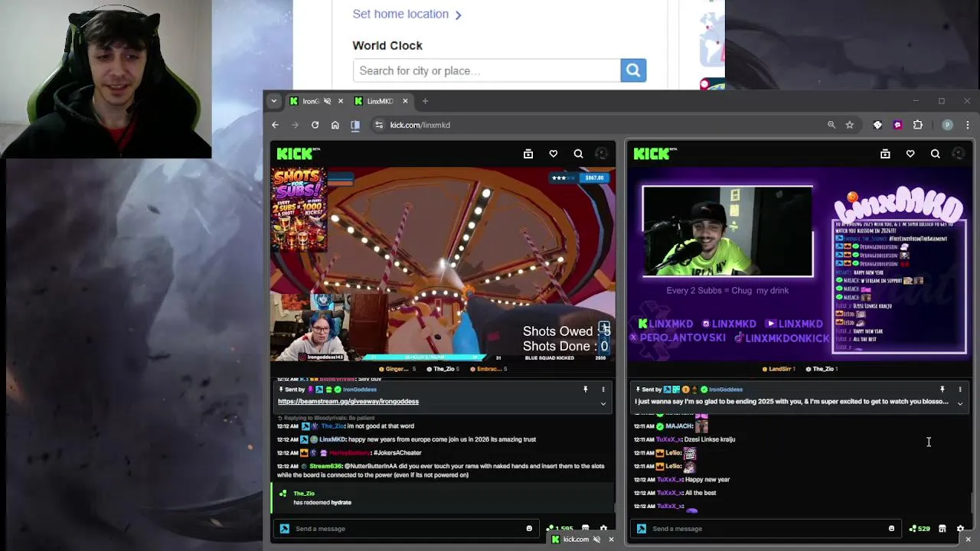Switch to the LinxMKD browser tab
Viewport: 980px width, 551px height.
point(380,101)
